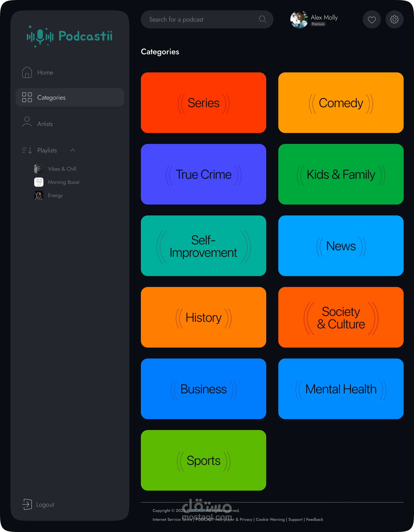
Task: Go to Artists menu item
Action: (45, 124)
